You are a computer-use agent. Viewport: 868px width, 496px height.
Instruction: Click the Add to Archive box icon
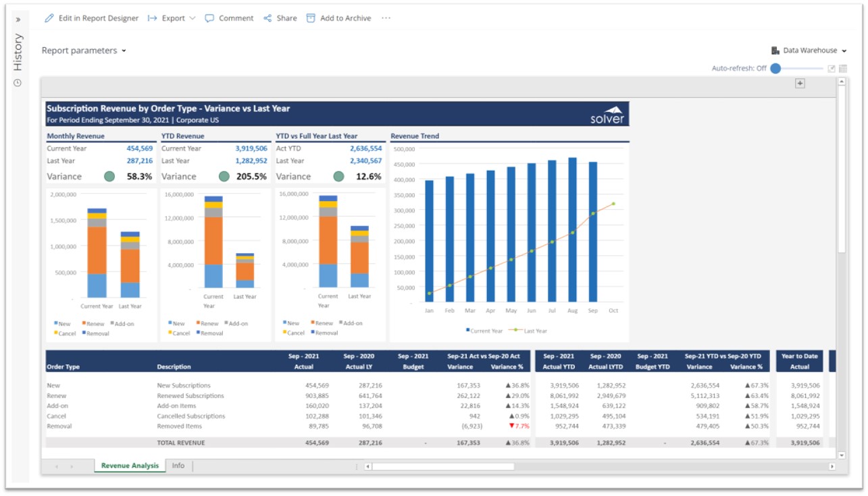click(x=311, y=18)
